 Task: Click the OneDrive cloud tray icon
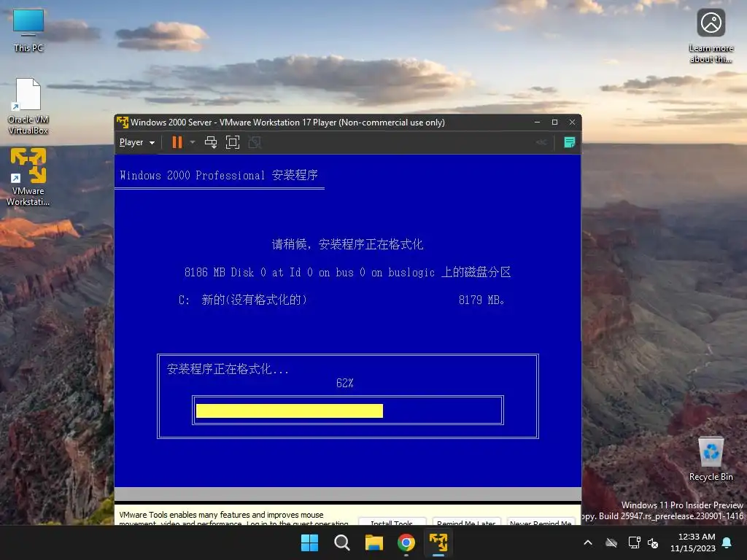point(611,542)
